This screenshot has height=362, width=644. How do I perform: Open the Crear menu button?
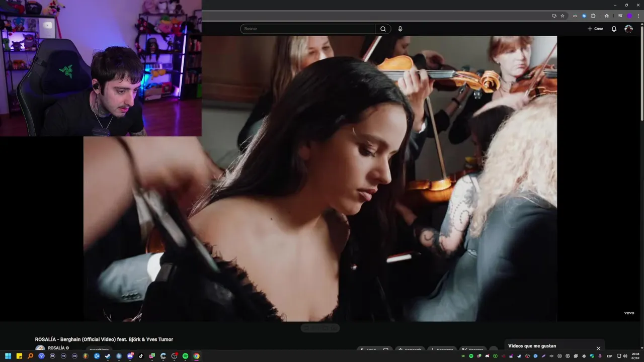[595, 29]
